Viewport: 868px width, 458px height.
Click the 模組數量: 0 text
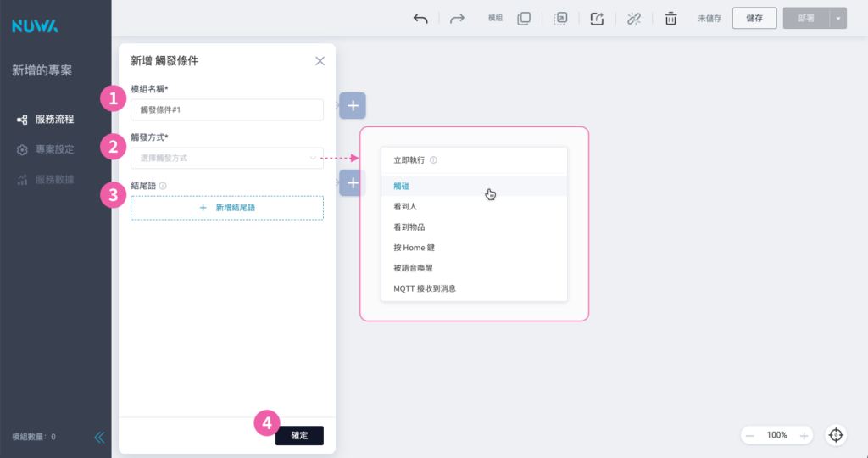[34, 437]
